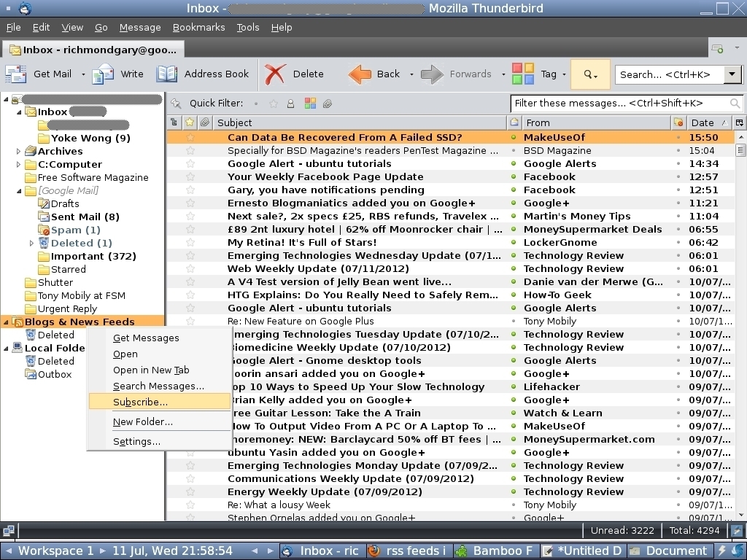747x560 pixels.
Task: Click the tab bar new tab icon
Action: [x=717, y=49]
